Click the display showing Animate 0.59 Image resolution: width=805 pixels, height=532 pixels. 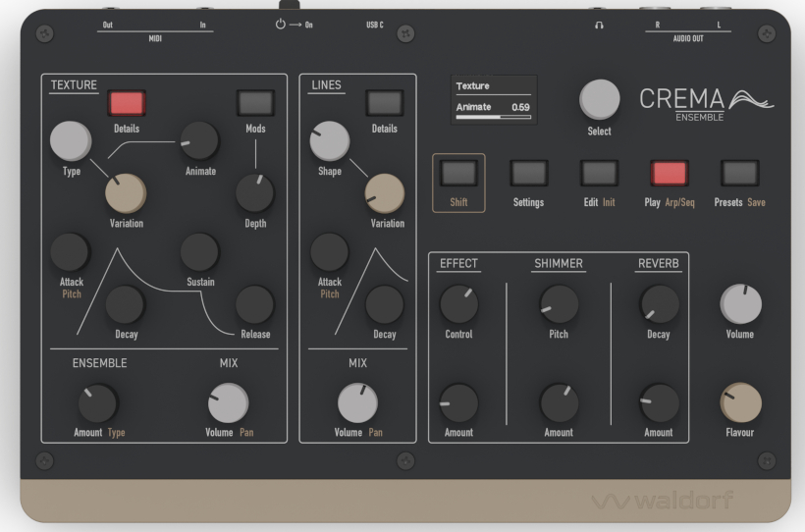494,99
